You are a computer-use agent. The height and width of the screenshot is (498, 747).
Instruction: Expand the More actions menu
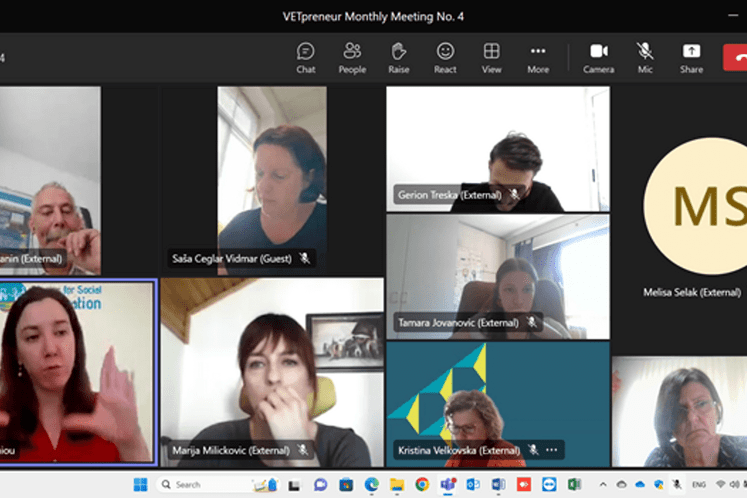(x=538, y=57)
